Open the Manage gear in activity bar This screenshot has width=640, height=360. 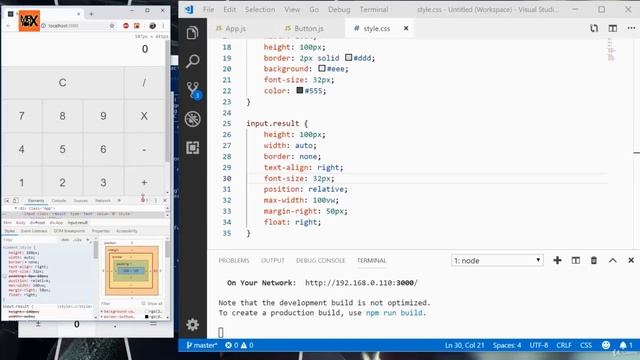(x=192, y=324)
